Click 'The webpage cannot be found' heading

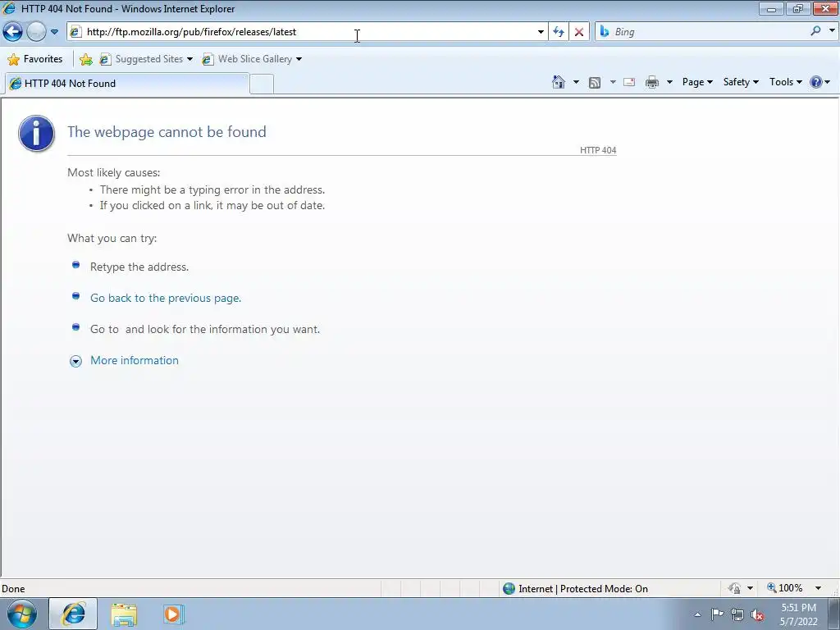pyautogui.click(x=167, y=132)
